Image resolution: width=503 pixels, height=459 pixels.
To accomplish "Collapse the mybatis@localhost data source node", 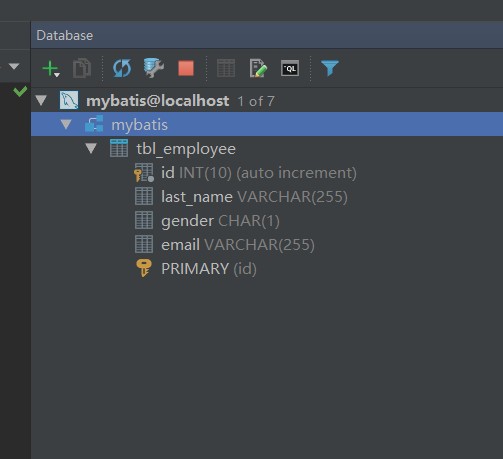I will 41,100.
